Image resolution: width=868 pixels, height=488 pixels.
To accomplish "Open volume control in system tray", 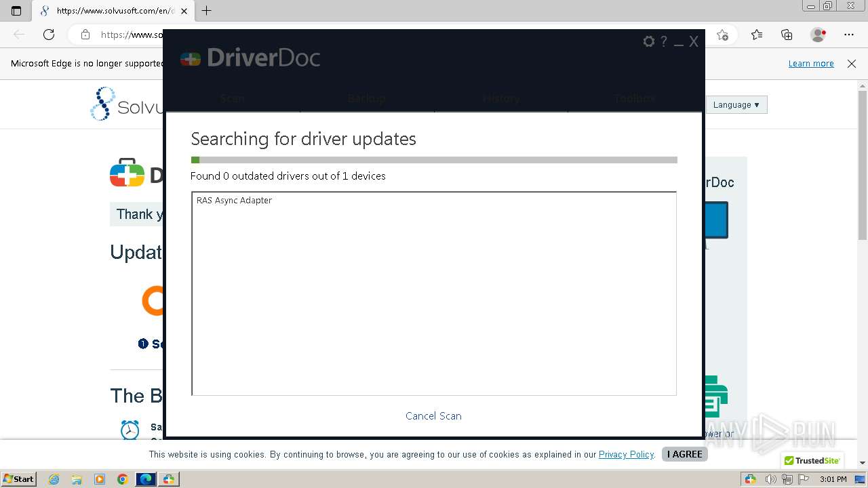I will pos(771,479).
